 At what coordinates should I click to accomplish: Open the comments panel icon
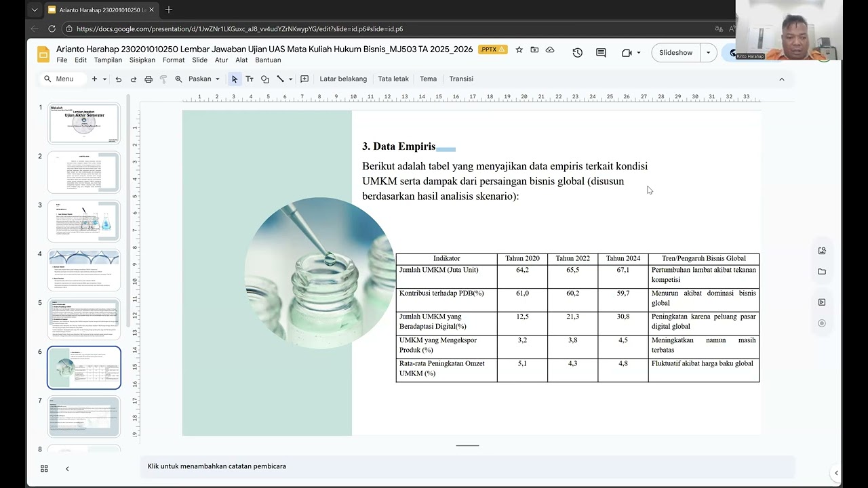601,53
